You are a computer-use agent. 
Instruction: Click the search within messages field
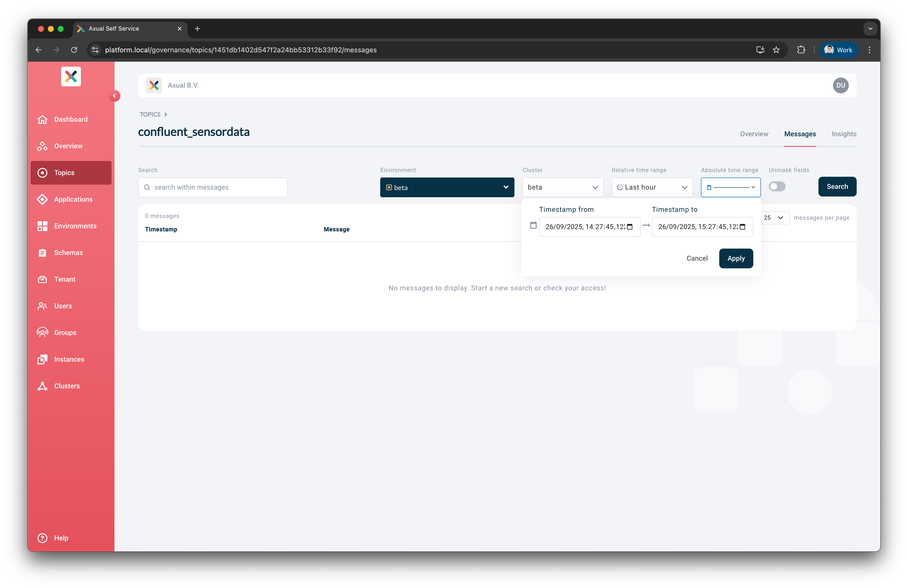212,187
